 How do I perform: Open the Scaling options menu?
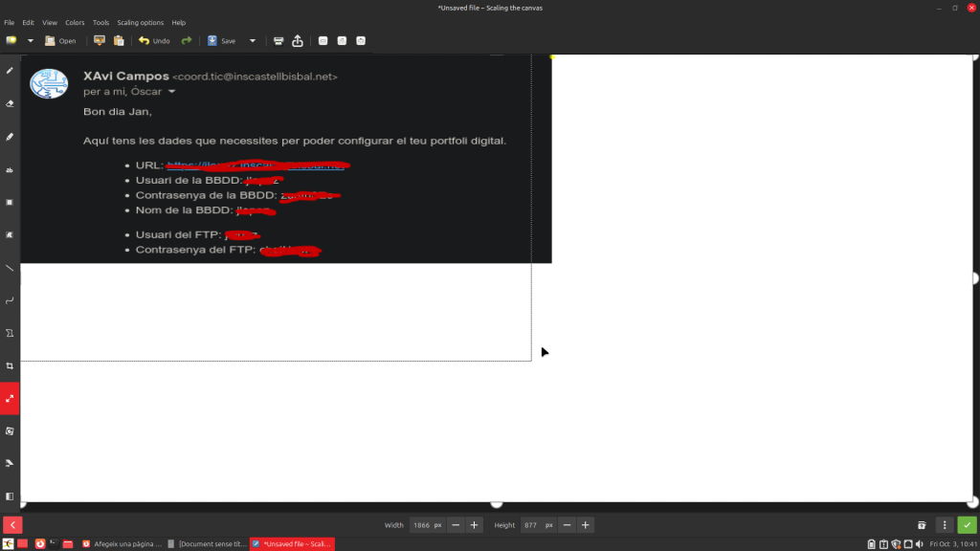(x=140, y=22)
